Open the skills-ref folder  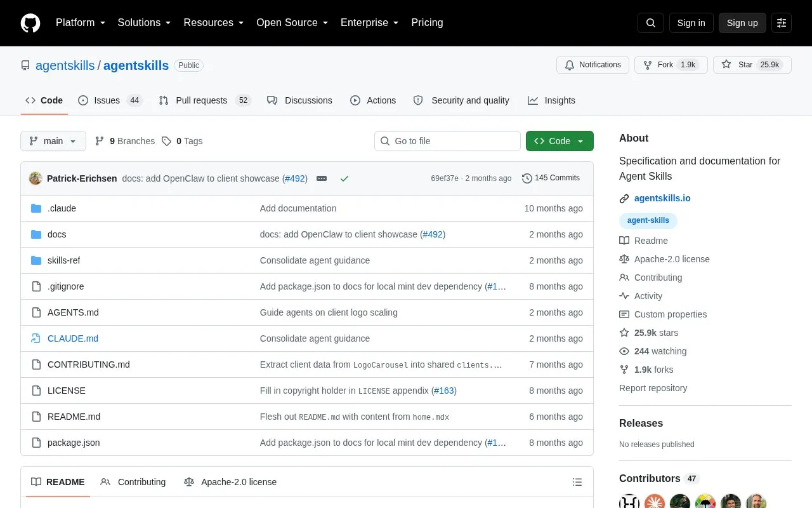point(63,260)
